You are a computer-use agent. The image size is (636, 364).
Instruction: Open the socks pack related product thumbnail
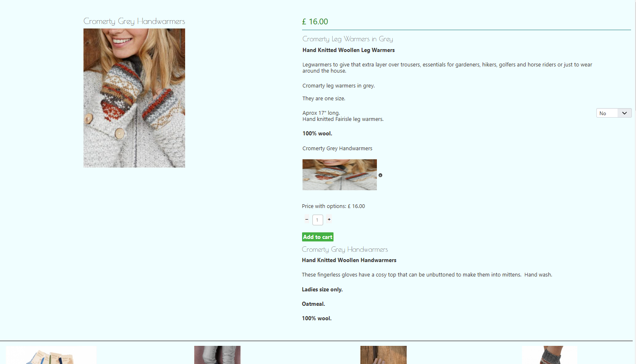(x=51, y=355)
